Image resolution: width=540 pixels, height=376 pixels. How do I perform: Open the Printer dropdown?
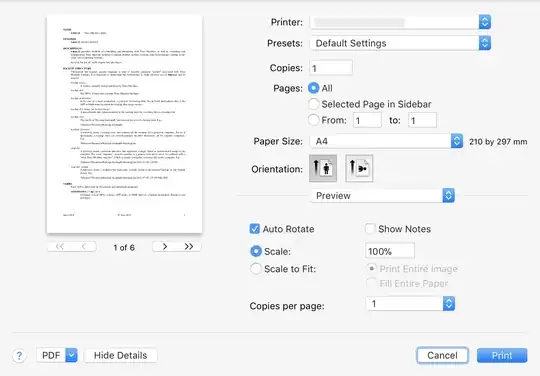(400, 22)
